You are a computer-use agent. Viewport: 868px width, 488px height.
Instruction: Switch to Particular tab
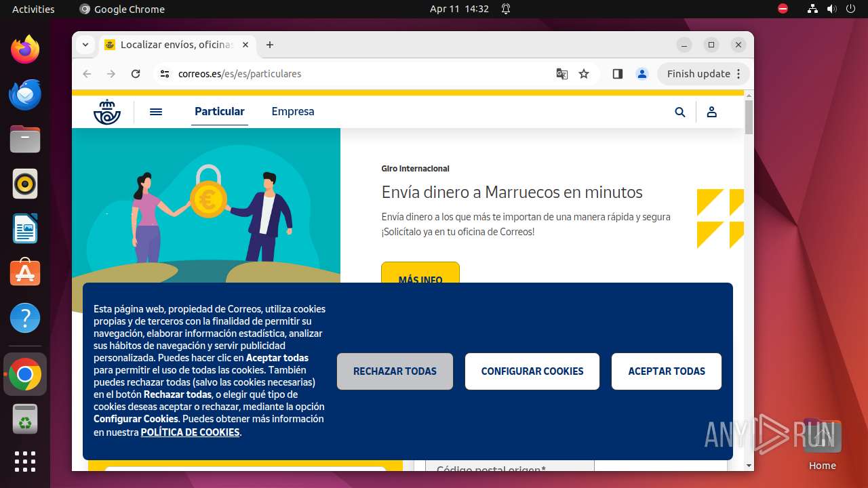(x=220, y=112)
